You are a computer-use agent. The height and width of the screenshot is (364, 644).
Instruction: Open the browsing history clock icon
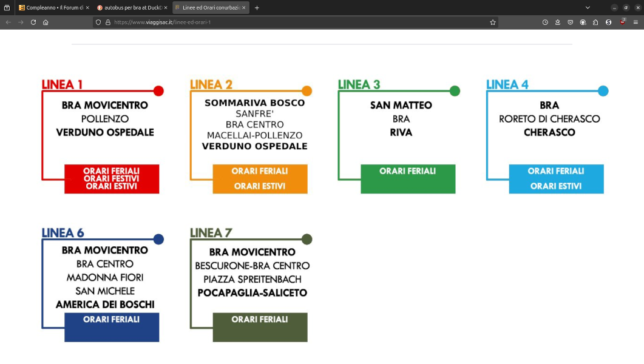pos(545,22)
